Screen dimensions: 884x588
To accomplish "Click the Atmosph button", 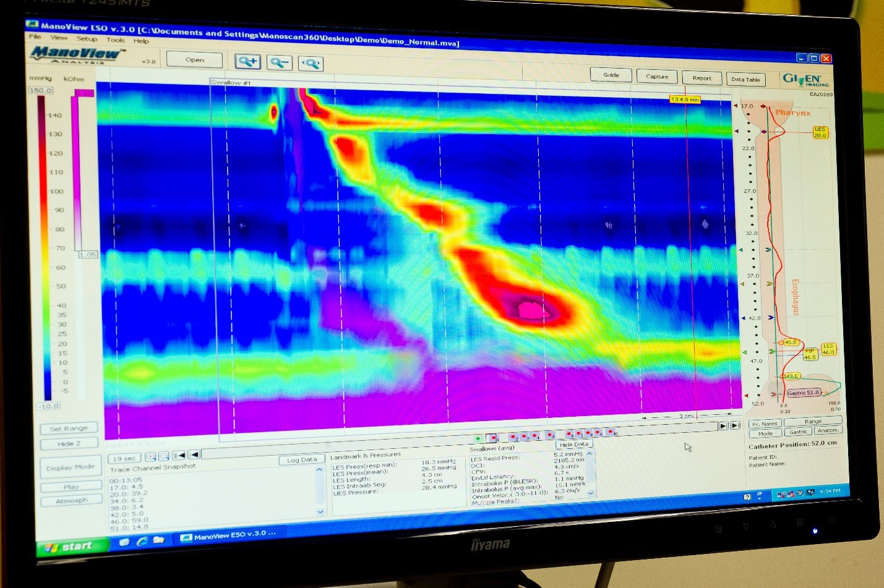I will tap(72, 501).
